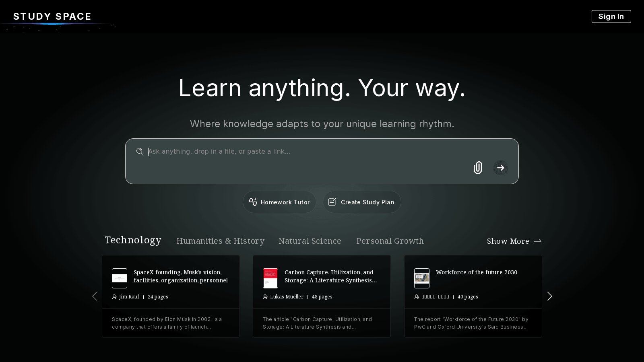Open the STUDY SPACE logo home link

pyautogui.click(x=52, y=16)
